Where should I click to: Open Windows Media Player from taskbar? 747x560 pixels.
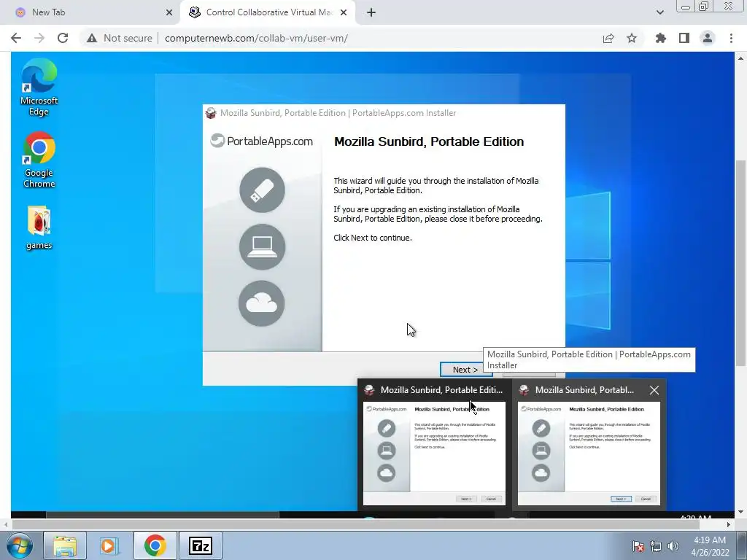click(x=109, y=545)
